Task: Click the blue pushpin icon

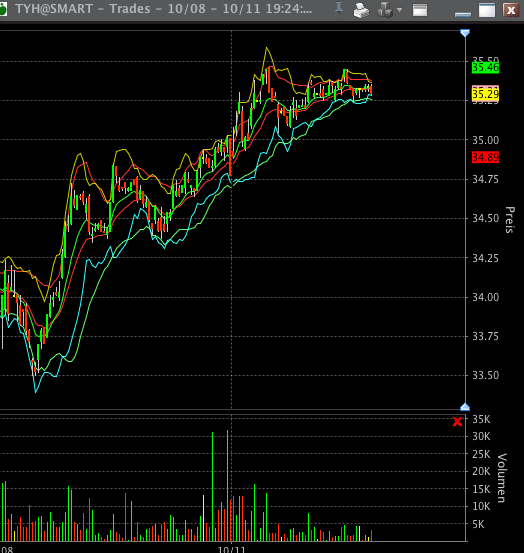Action: coord(339,10)
